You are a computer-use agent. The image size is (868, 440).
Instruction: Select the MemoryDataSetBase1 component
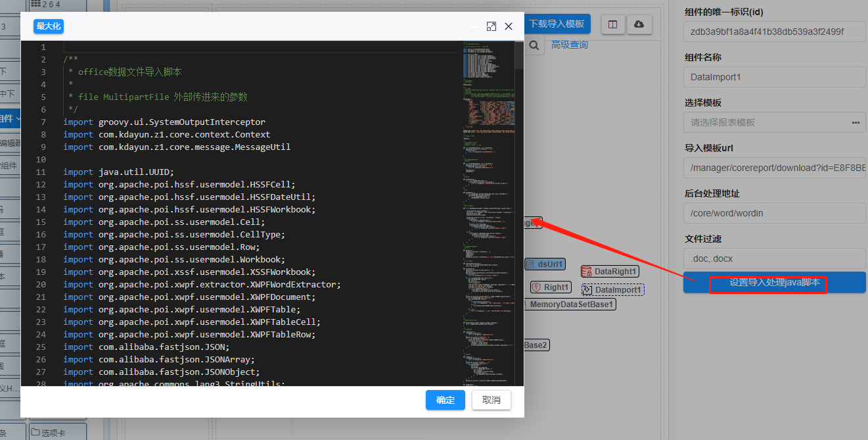[570, 305]
